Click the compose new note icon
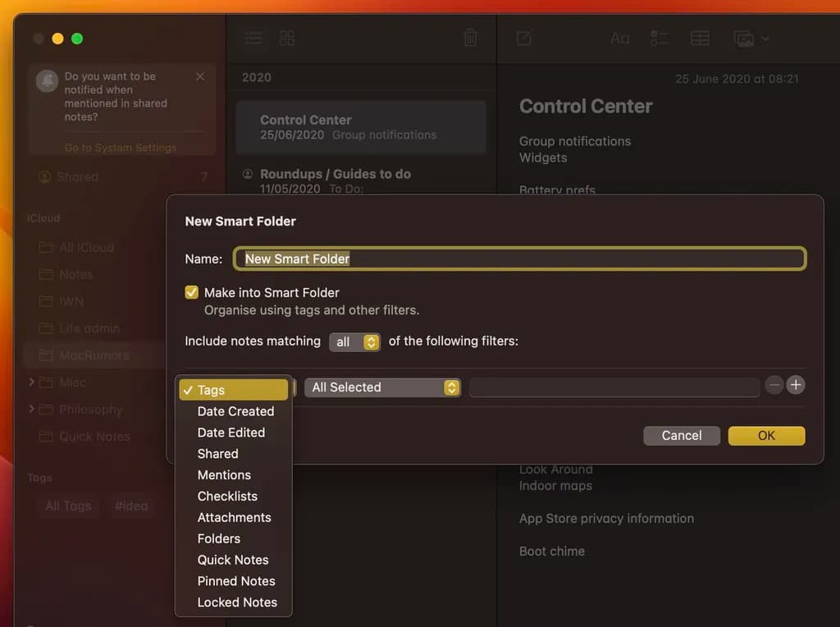 tap(524, 38)
